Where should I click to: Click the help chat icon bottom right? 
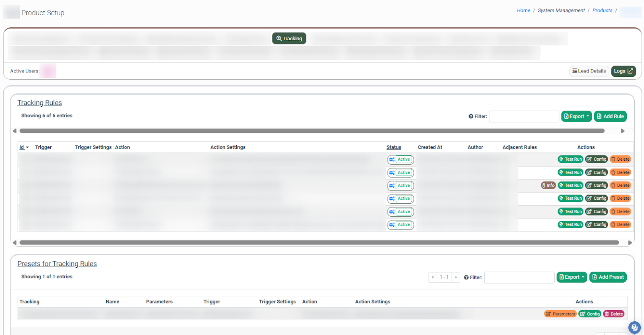[x=634, y=327]
